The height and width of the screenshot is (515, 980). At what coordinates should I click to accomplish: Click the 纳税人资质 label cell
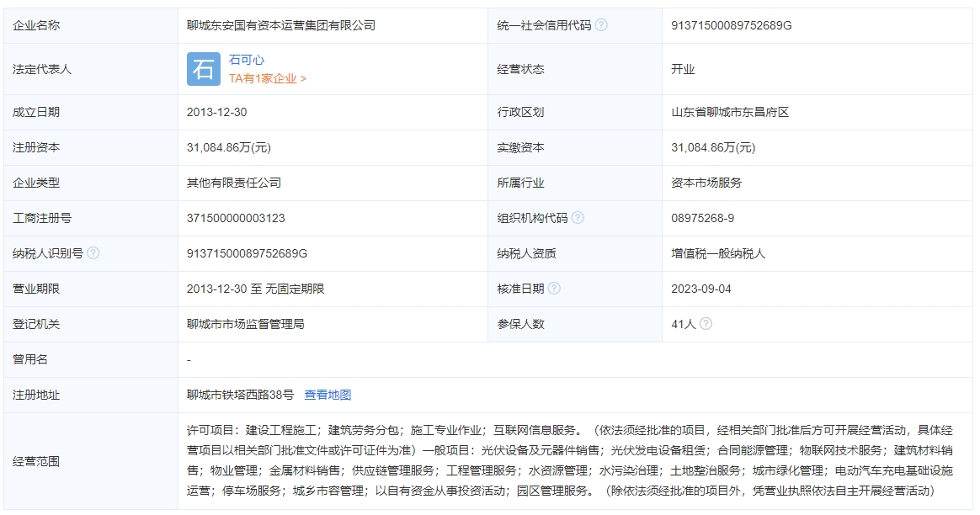(x=575, y=254)
